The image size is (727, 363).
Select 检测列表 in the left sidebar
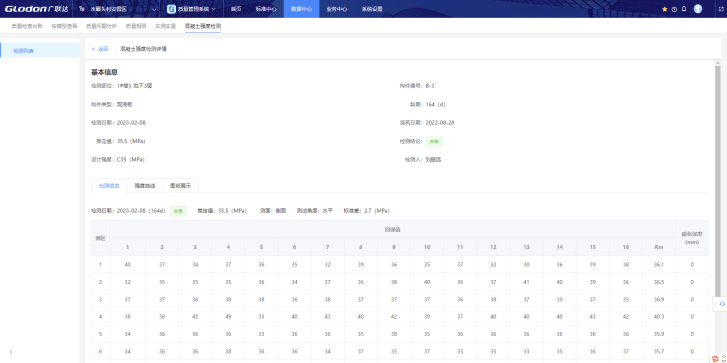[x=40, y=51]
